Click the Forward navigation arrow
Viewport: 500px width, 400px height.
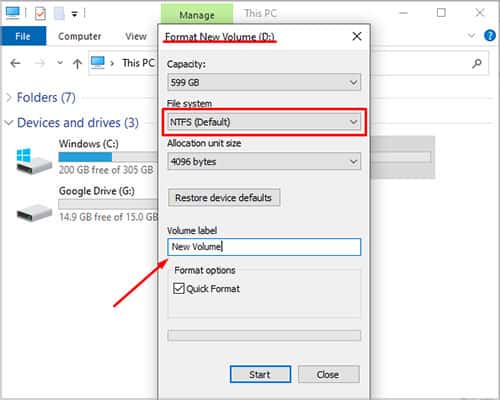point(40,63)
